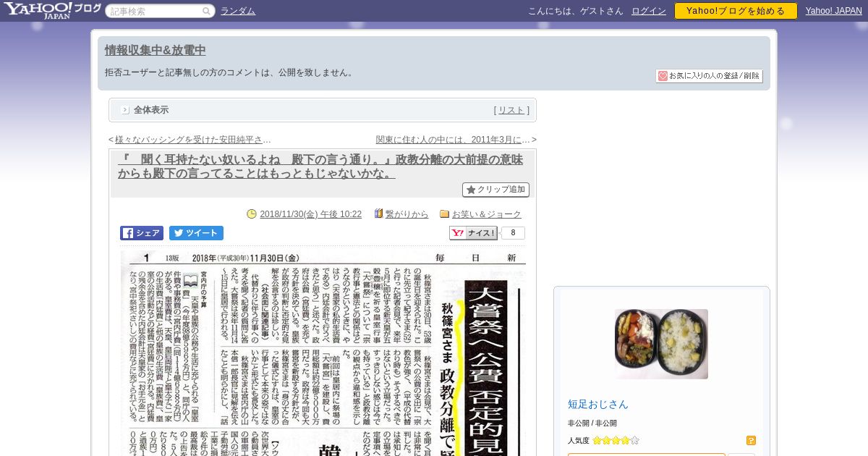Screen dimensions: 868x456
Task: Go to next post 関東に住む人の中には
Action: (x=454, y=140)
